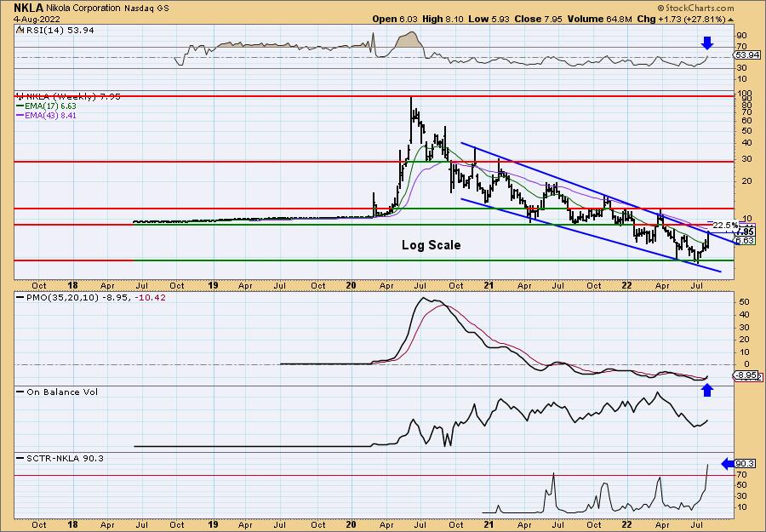Click the PMO(35,20,10) indicator label
766x532 pixels.
(62, 298)
